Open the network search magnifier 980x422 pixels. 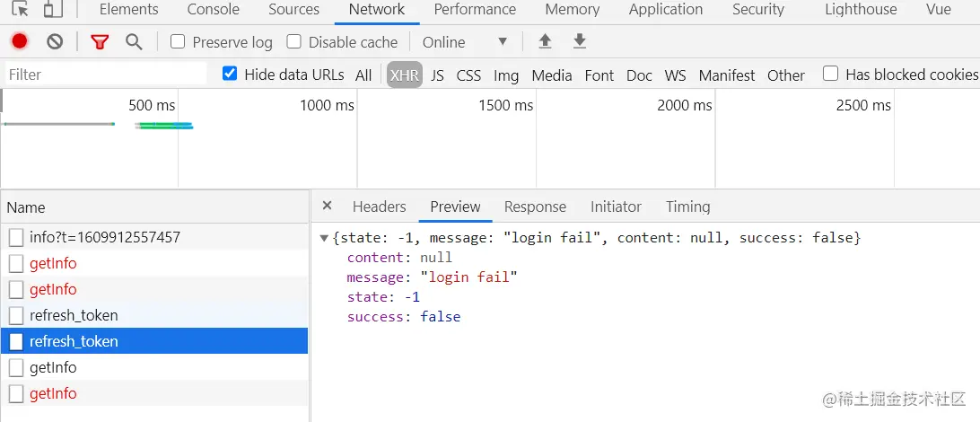(x=134, y=42)
